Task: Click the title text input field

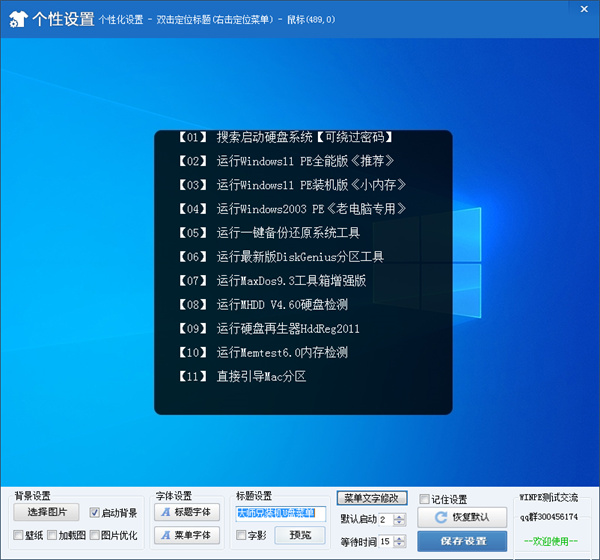Action: [x=280, y=513]
